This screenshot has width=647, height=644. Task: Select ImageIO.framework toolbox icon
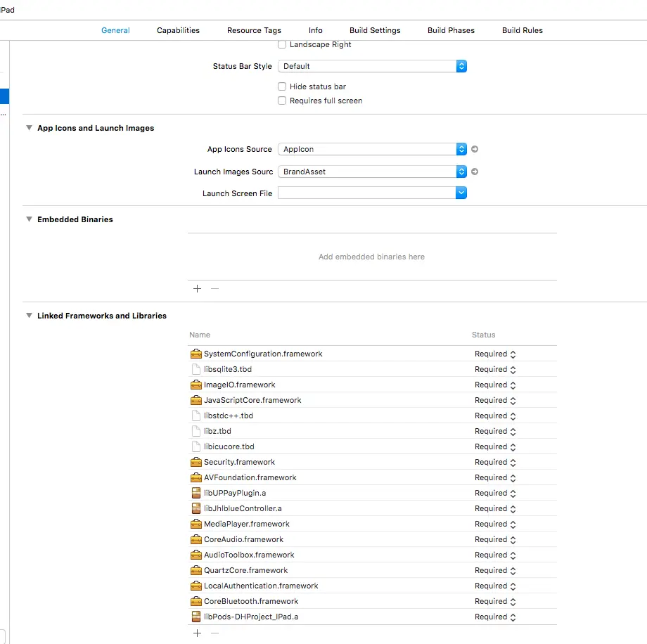coord(196,385)
